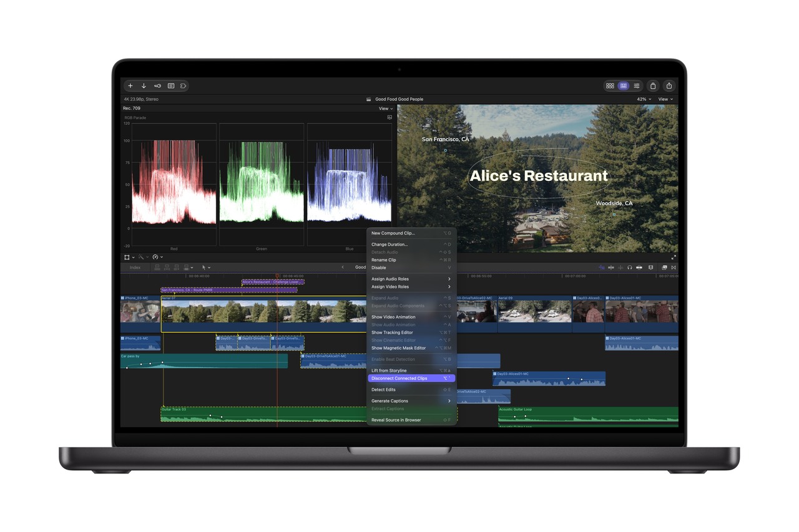This screenshot has width=799, height=532.
Task: Open the Select arrow tool dropdown
Action: (x=206, y=268)
